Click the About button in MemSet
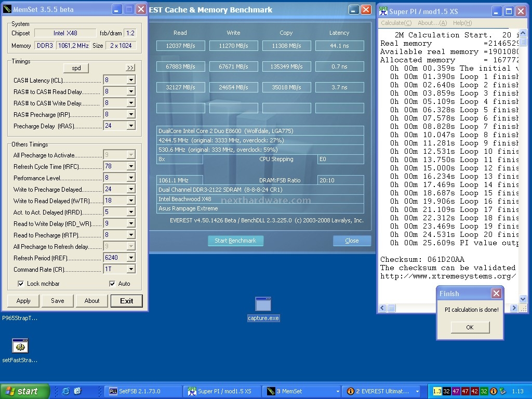The width and height of the screenshot is (532, 399). [92, 301]
